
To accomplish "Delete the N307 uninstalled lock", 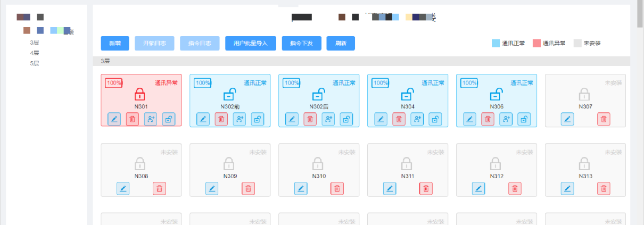I will [x=604, y=119].
